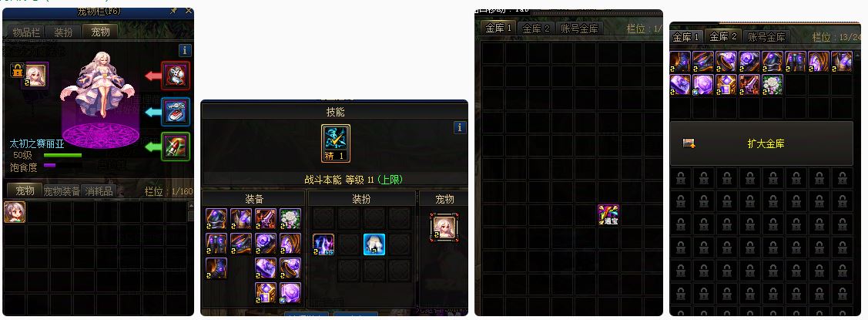Click the pet portrait in 宠物 preview panel
Viewport: 868px width, 320px height.
[x=444, y=227]
